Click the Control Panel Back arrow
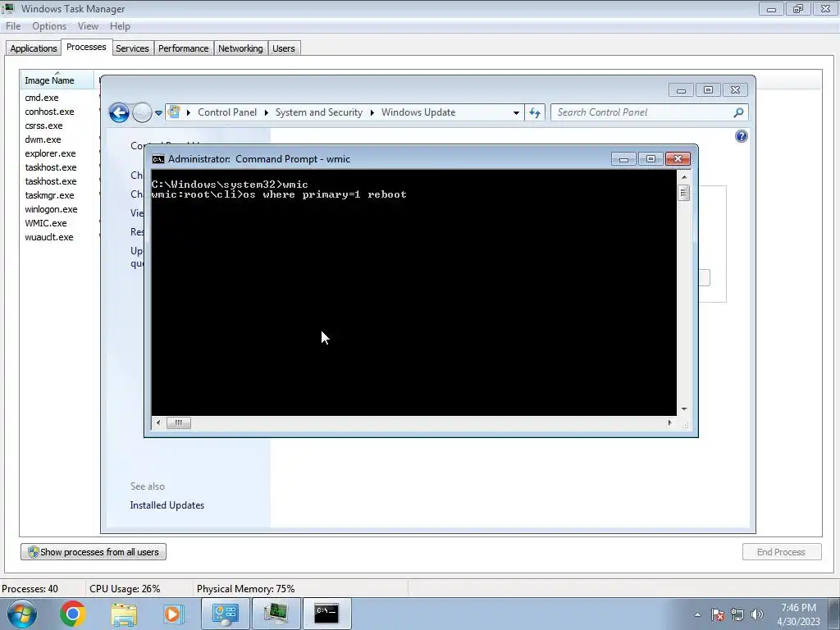The image size is (840, 630). coord(119,112)
